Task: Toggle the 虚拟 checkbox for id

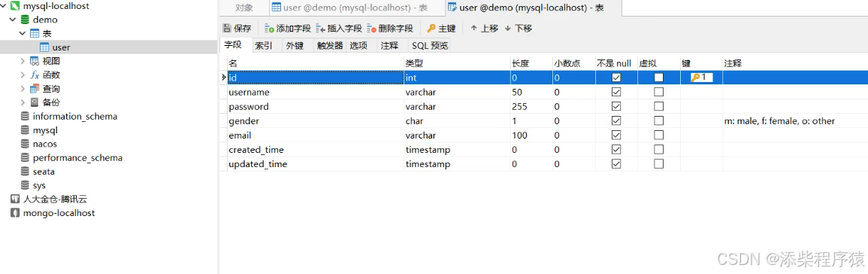Action: click(659, 78)
